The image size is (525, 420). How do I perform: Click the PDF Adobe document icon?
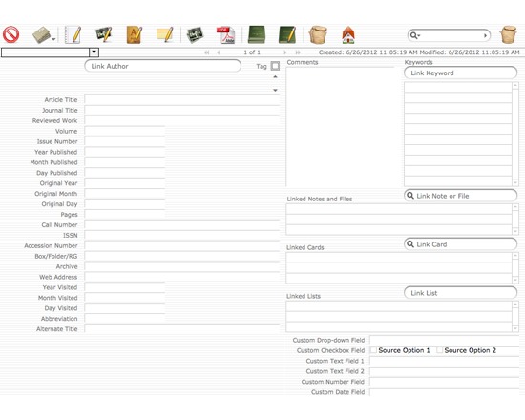point(226,34)
